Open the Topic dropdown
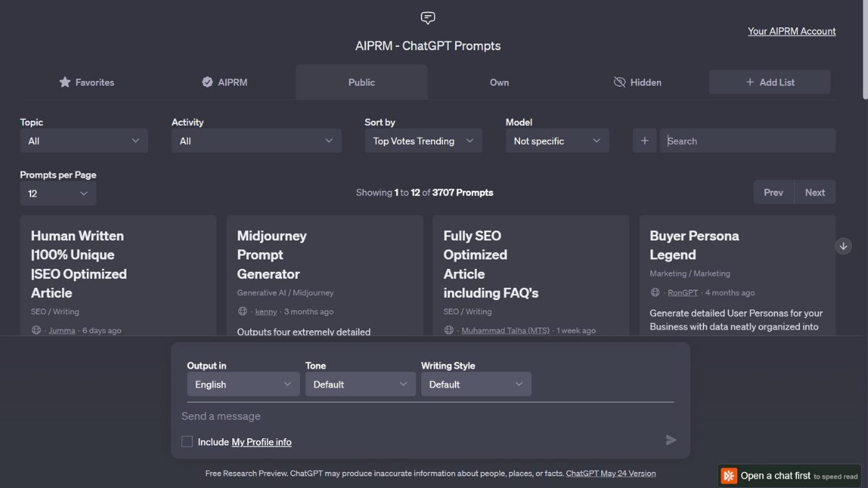This screenshot has width=868, height=488. pyautogui.click(x=84, y=140)
